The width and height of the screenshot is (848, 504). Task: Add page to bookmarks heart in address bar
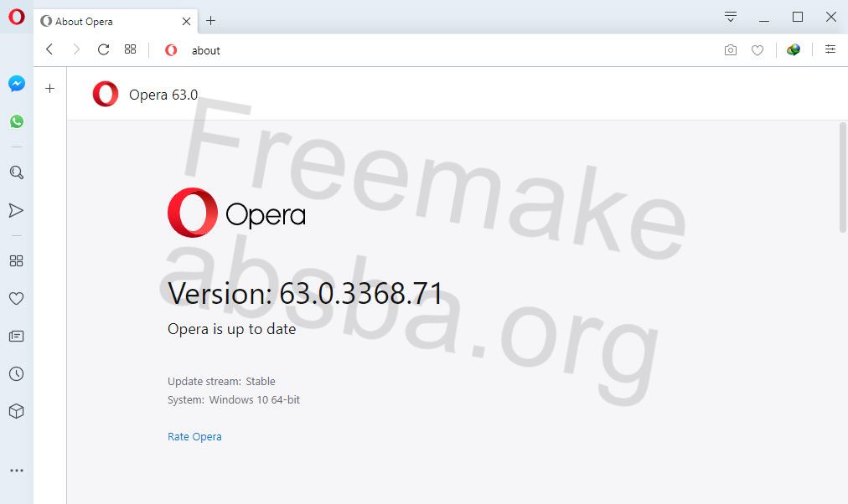pyautogui.click(x=758, y=50)
